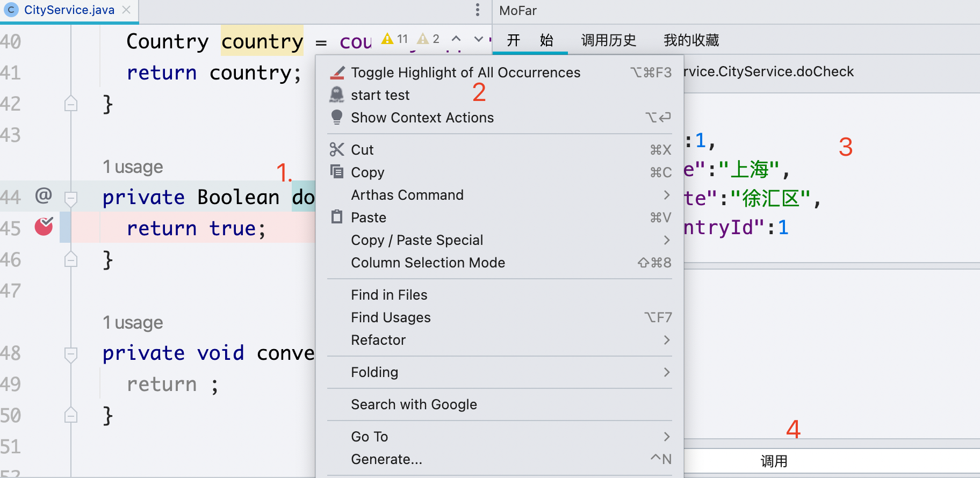Click the @ gutter marker on line 44
The width and height of the screenshot is (980, 478).
tap(44, 195)
